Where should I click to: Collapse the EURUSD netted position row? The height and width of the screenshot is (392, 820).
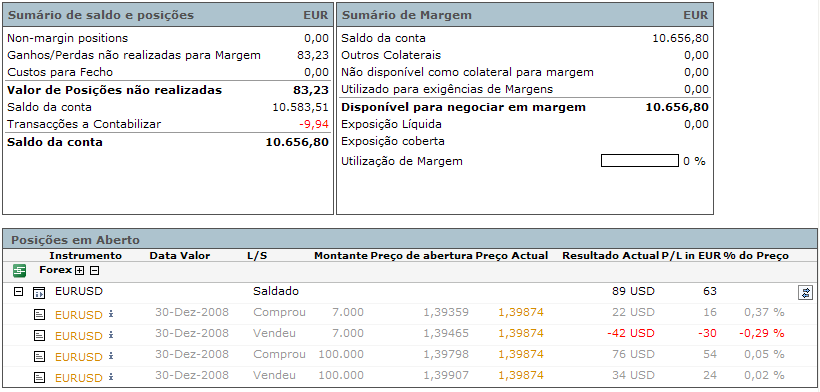[x=18, y=292]
